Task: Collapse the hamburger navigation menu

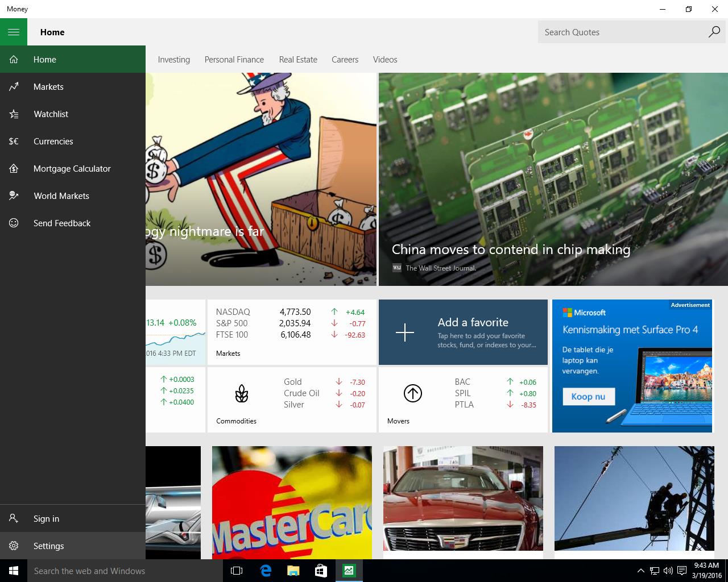Action: 14,32
